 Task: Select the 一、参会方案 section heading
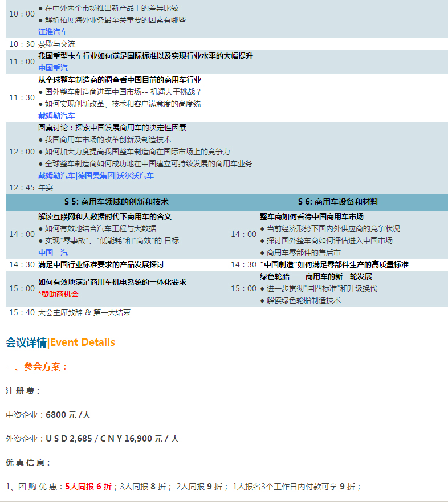click(x=36, y=367)
